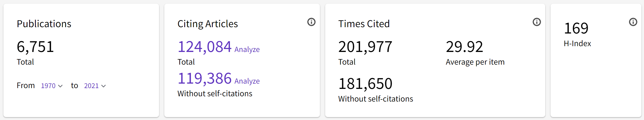Click the Citing Articles info icon
644x120 pixels.
[x=311, y=22]
